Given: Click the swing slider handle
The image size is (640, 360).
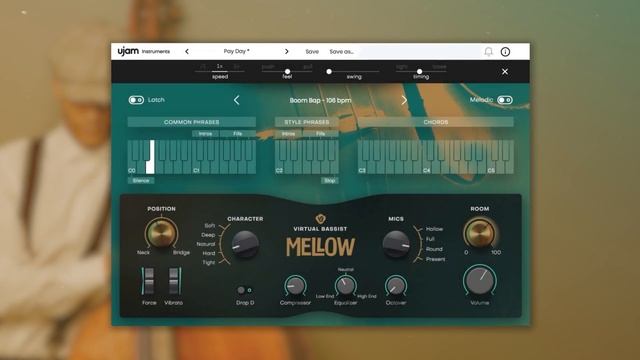Looking at the screenshot, I should coord(329,71).
